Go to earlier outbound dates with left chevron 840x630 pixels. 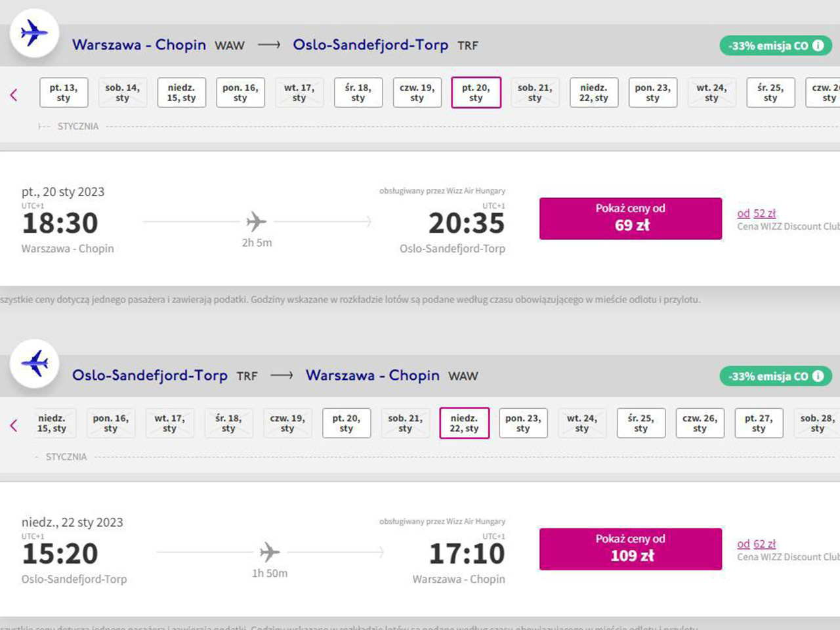[14, 95]
